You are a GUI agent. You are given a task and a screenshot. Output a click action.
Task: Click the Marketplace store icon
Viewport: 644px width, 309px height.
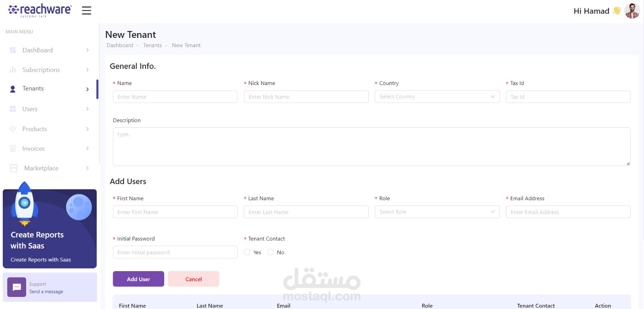(14, 168)
